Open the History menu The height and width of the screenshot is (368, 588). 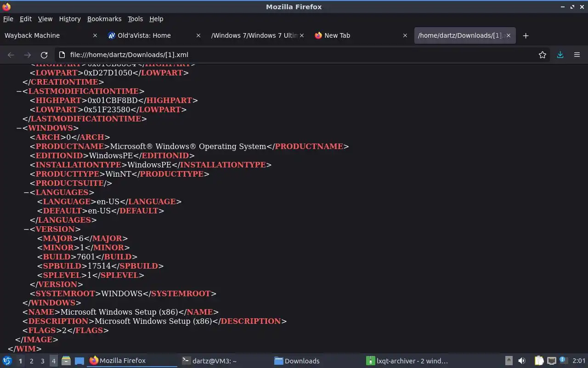coord(70,19)
